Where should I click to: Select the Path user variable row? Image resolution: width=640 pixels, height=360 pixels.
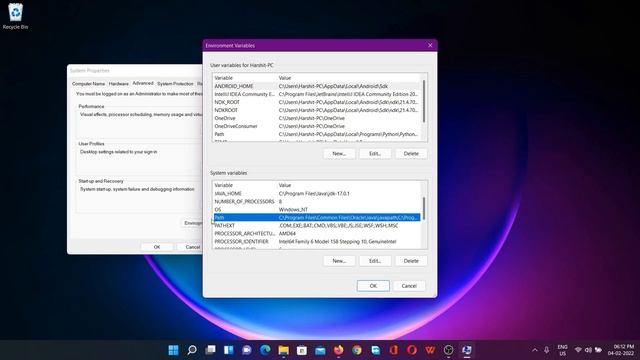[317, 134]
